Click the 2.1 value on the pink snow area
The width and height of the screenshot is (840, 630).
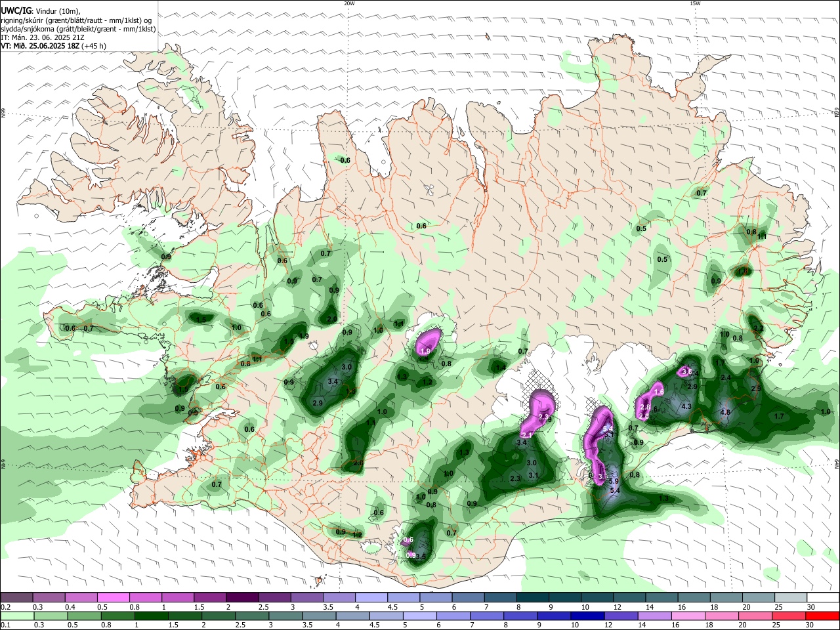coord(526,435)
